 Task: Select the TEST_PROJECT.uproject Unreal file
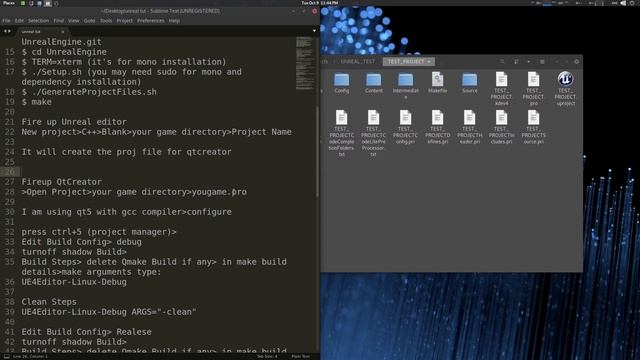[x=565, y=89]
